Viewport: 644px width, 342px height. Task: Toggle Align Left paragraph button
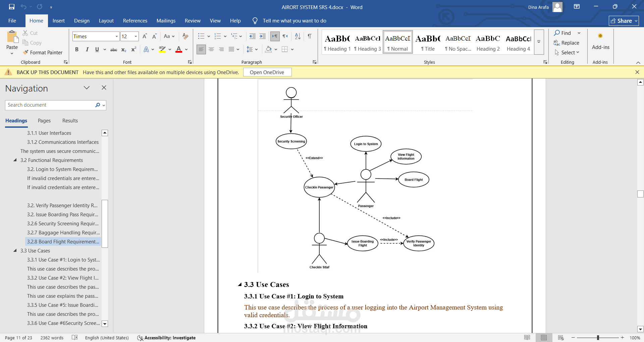201,49
